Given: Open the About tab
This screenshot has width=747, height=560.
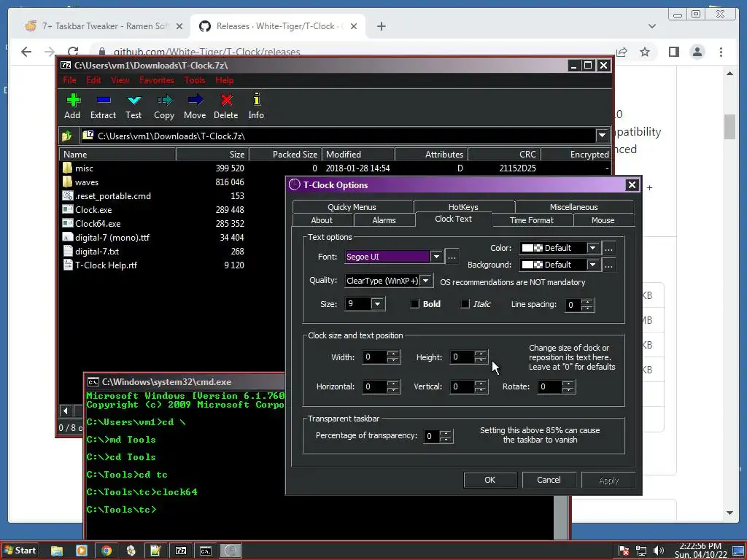Looking at the screenshot, I should pyautogui.click(x=322, y=220).
